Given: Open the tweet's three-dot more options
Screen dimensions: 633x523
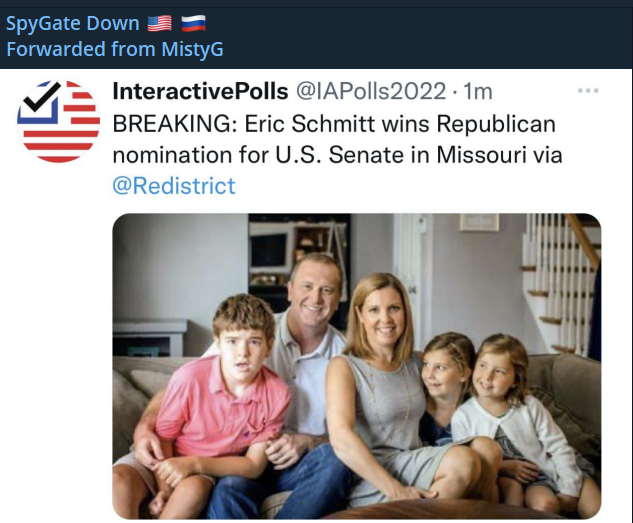Looking at the screenshot, I should click(x=588, y=92).
